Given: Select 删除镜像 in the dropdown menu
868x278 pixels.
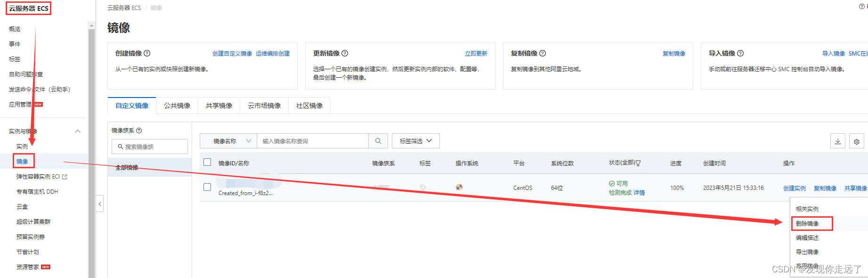Looking at the screenshot, I should [x=807, y=223].
